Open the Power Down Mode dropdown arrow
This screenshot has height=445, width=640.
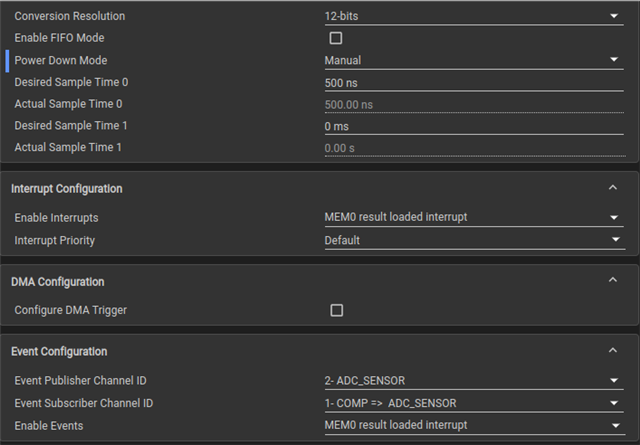pyautogui.click(x=614, y=60)
